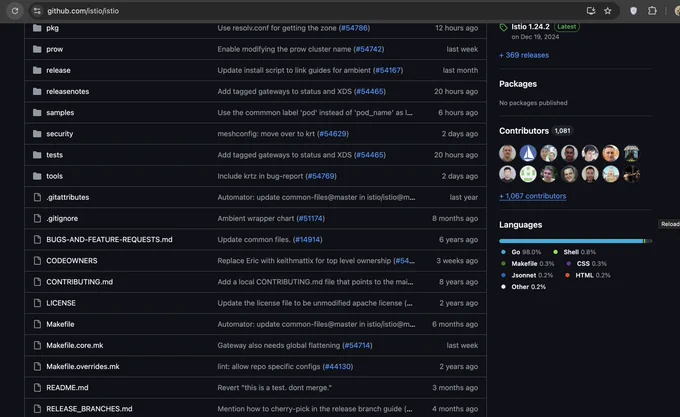This screenshot has width=680, height=417.
Task: Reload the page with the browser refresh icon
Action: pos(15,11)
